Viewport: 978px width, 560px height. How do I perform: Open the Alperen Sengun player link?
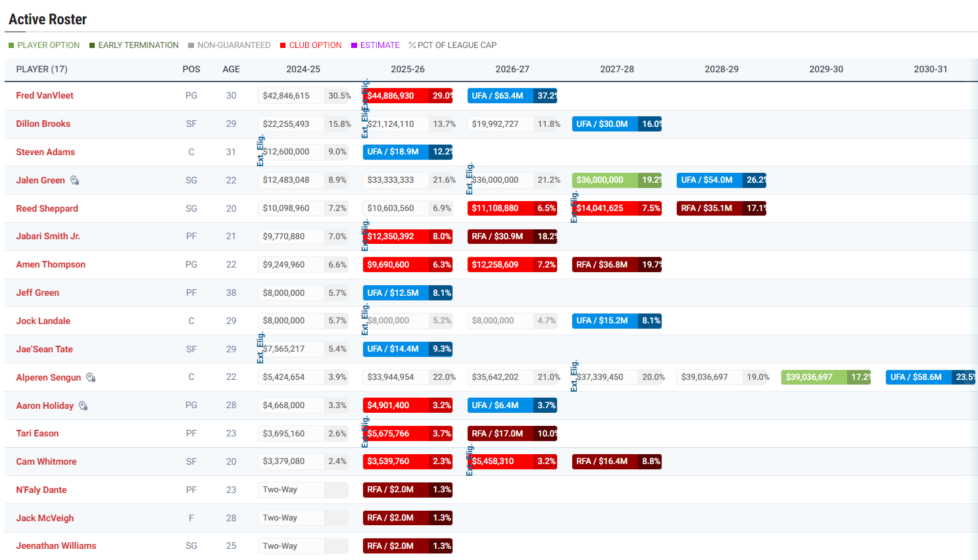48,377
